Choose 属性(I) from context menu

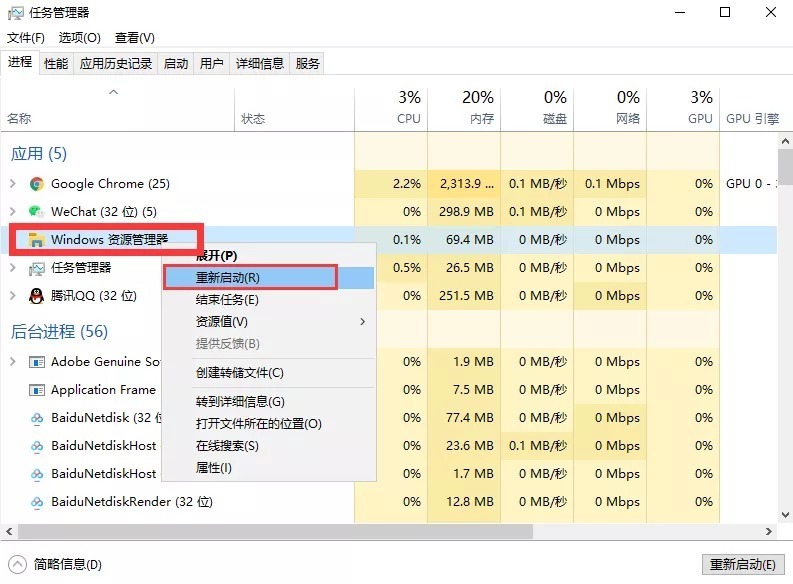point(269,468)
